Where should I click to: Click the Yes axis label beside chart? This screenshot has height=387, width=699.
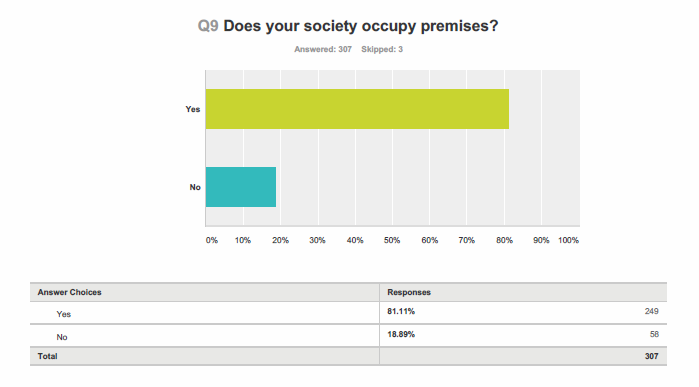click(193, 109)
